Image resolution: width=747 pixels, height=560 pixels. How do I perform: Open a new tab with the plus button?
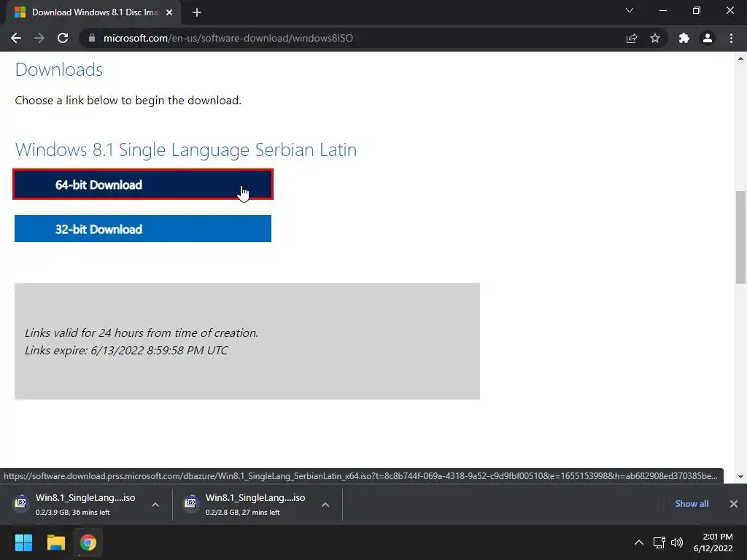(x=197, y=12)
